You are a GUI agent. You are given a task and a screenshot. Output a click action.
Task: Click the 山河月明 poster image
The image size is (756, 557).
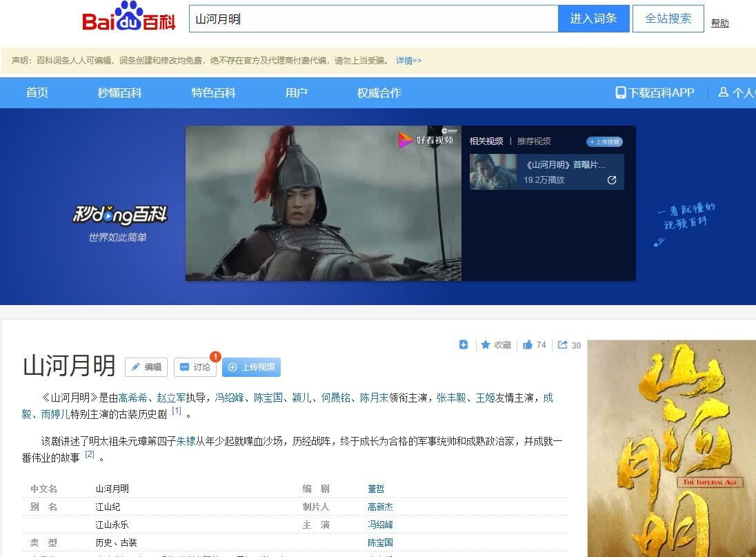coord(672,449)
